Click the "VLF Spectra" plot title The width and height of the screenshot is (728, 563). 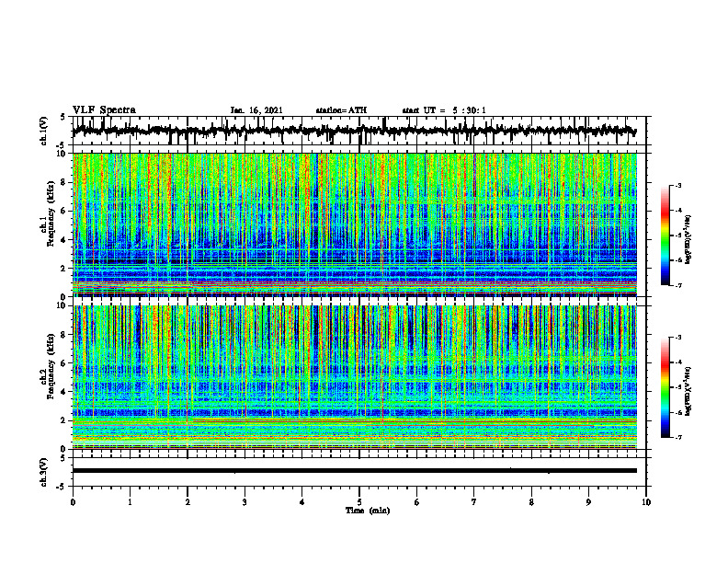point(104,110)
